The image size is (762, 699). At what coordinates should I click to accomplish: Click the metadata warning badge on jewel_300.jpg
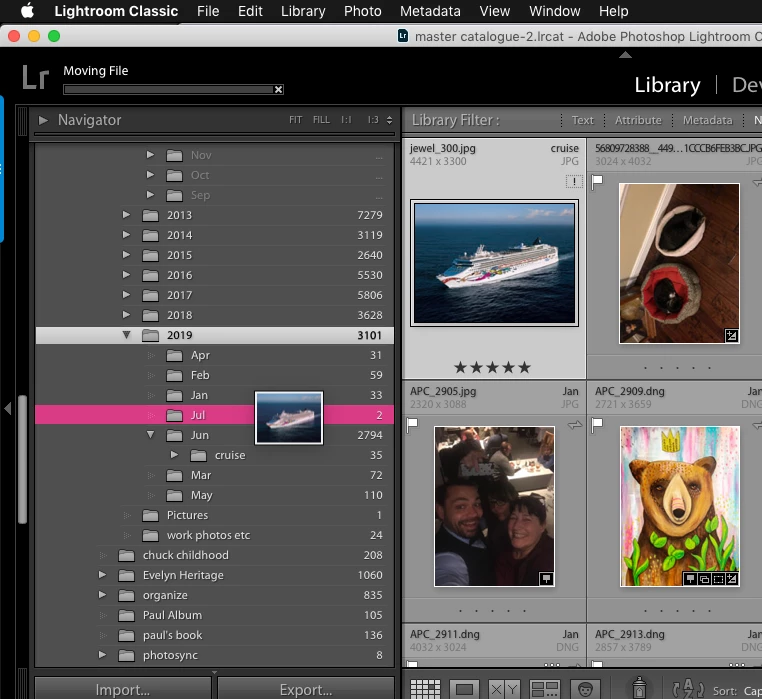pos(574,182)
